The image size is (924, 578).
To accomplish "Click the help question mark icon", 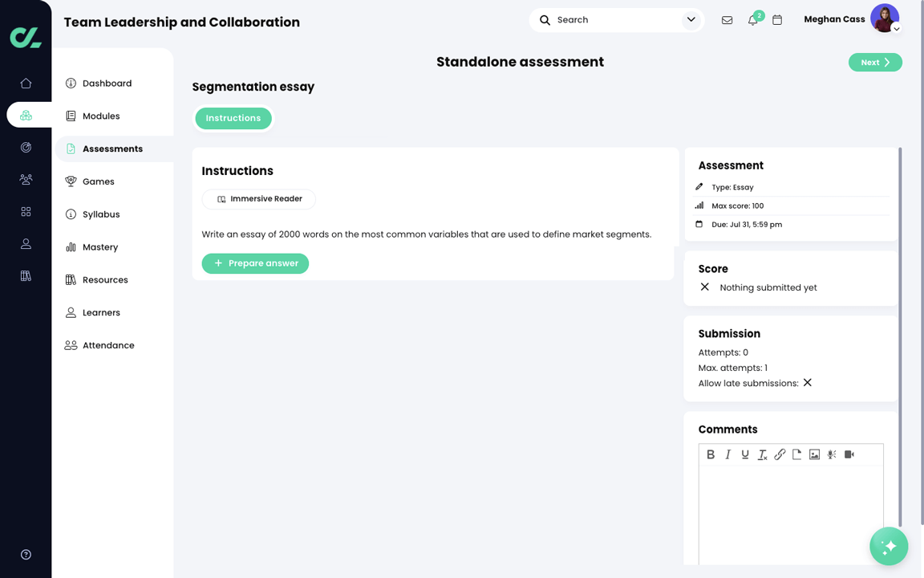I will (x=26, y=555).
